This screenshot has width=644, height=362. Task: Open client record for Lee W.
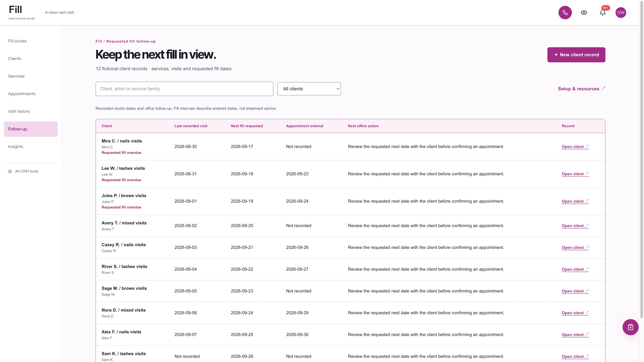tap(575, 174)
